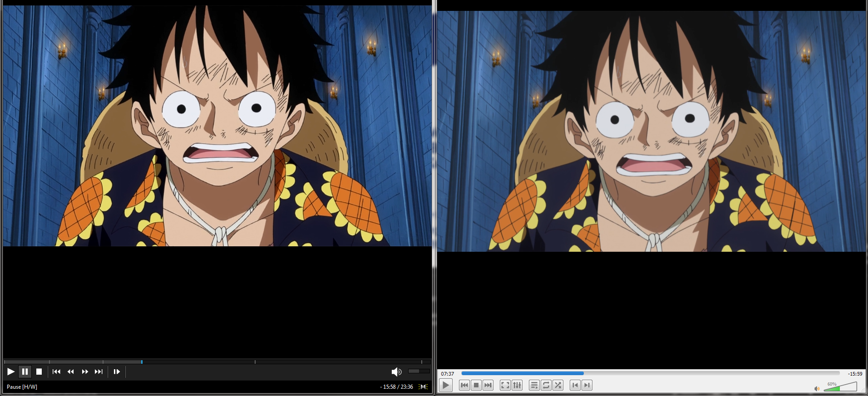Screen dimensions: 868x396
Task: Mute audio with MPC speaker icon
Action: pyautogui.click(x=396, y=372)
